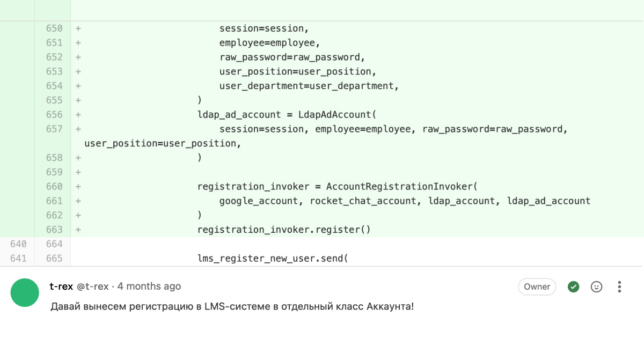
Task: Click old line number 640
Action: (18, 244)
